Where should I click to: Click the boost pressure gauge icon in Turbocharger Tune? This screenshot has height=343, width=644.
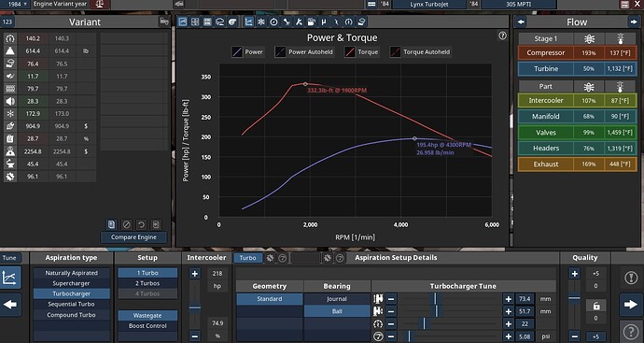point(378,336)
